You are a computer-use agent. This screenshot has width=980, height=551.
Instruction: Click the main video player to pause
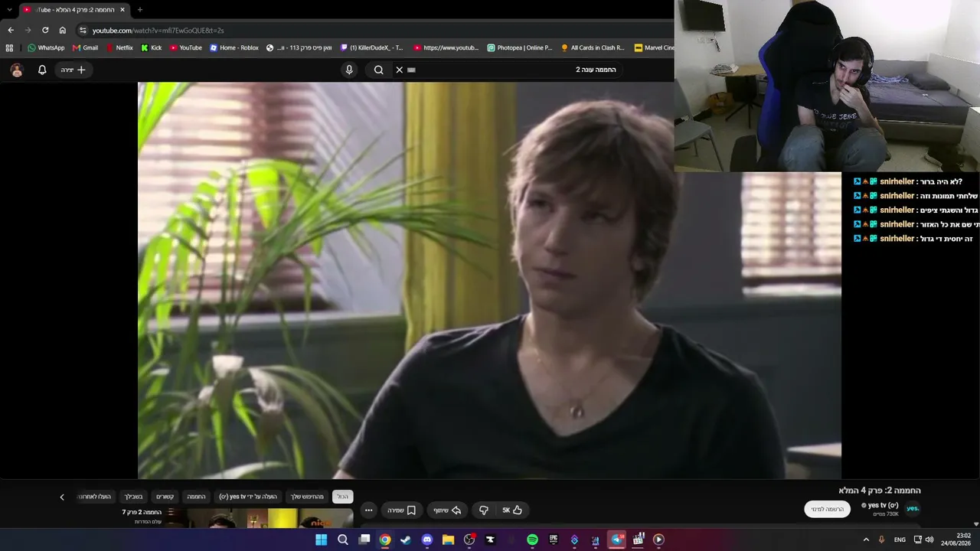pyautogui.click(x=489, y=280)
